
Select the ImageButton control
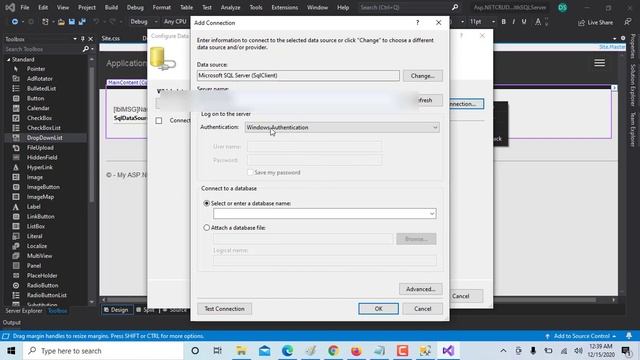pyautogui.click(x=43, y=187)
